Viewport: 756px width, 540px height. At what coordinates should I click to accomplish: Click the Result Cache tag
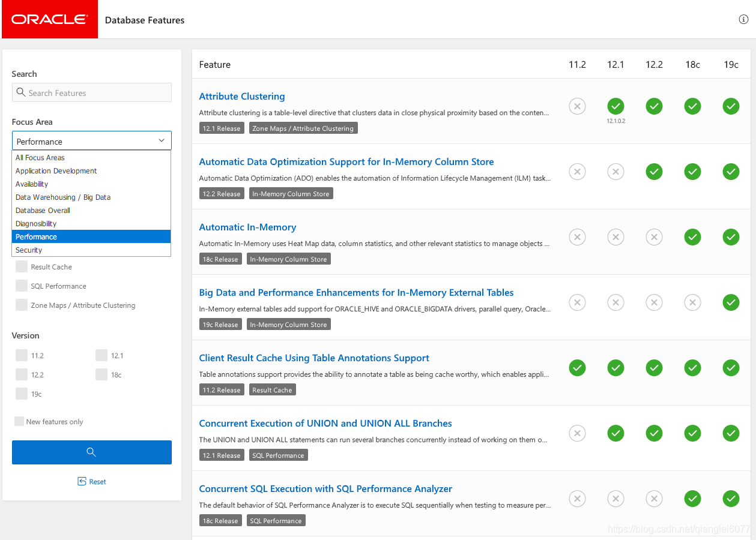(x=272, y=390)
